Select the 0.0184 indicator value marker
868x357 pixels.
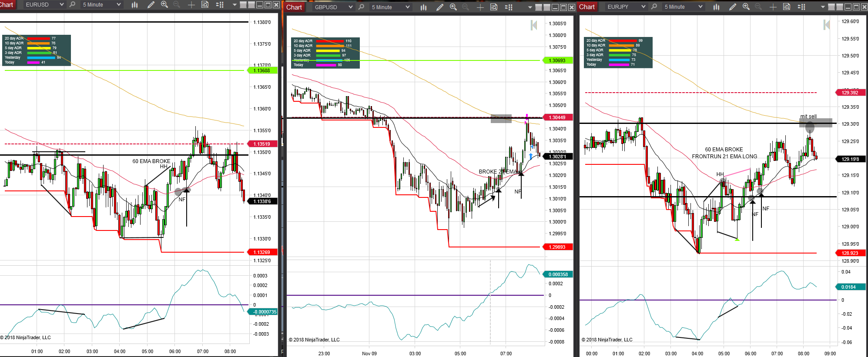851,287
